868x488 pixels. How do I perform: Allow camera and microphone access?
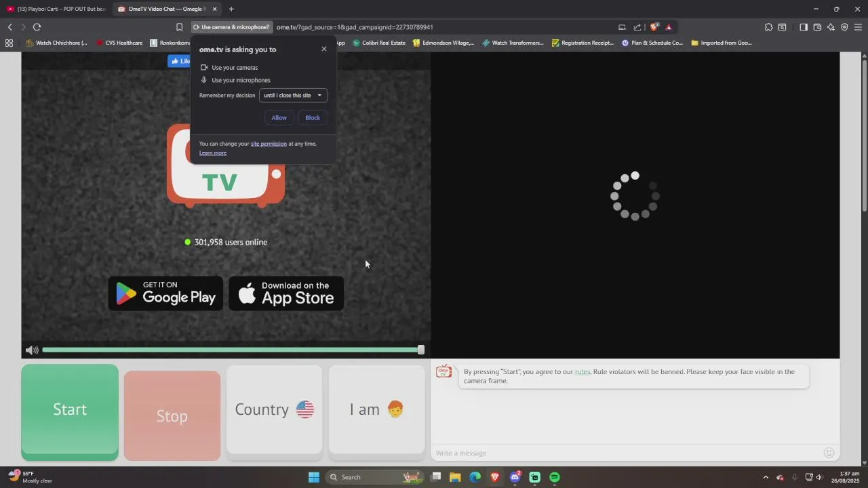click(x=279, y=118)
